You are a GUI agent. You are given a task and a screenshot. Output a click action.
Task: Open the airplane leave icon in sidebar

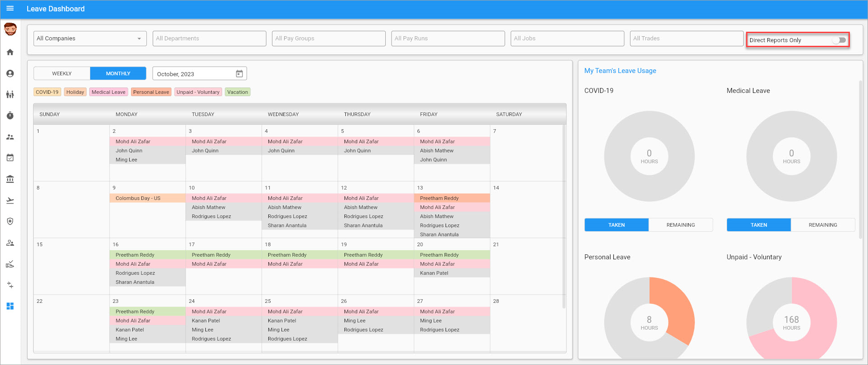pos(10,200)
